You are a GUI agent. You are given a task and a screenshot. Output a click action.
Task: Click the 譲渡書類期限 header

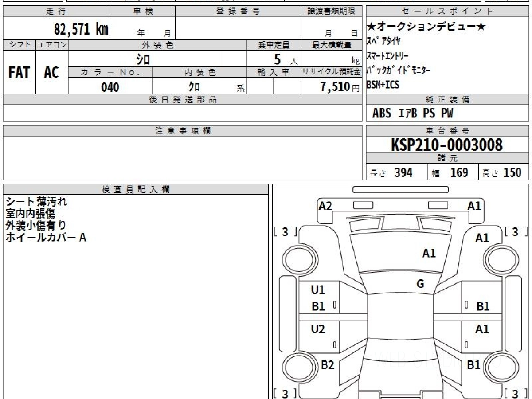[331, 12]
